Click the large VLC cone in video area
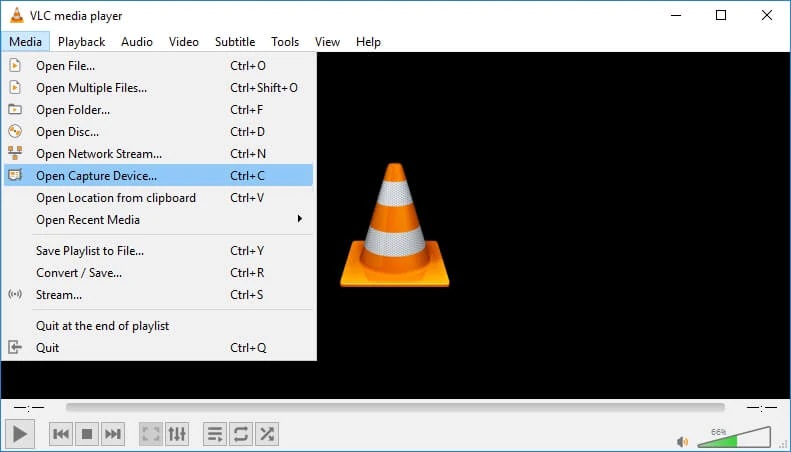791x452 pixels. (394, 224)
